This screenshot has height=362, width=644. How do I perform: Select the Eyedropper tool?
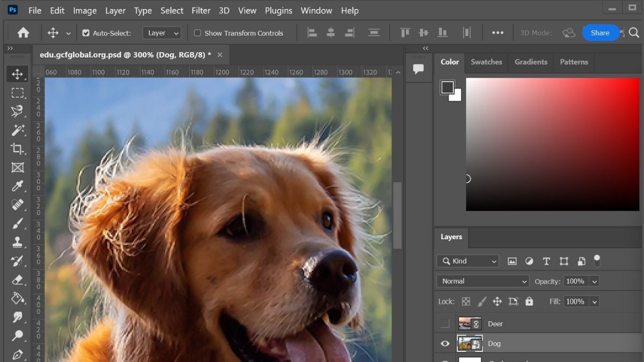[x=17, y=186]
